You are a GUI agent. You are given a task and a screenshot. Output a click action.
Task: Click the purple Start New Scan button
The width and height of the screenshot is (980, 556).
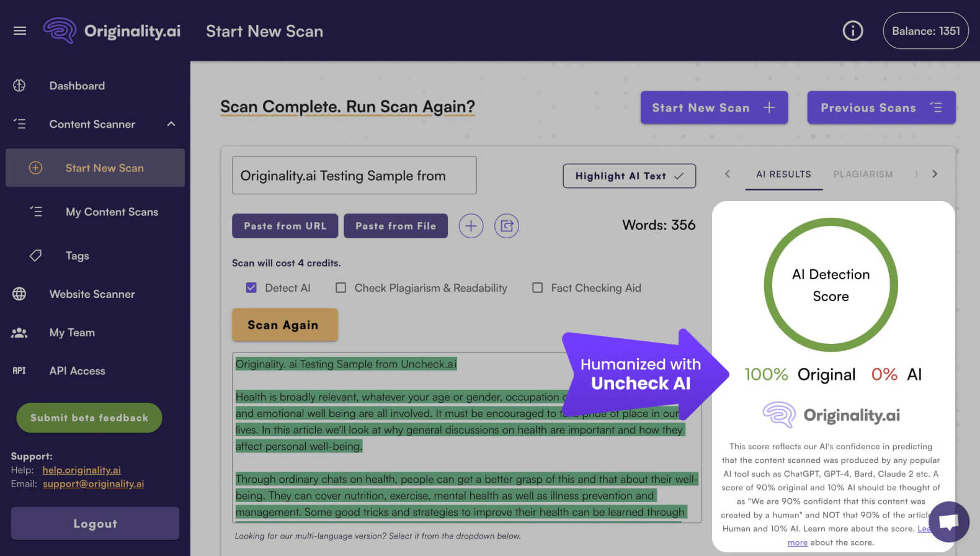pos(714,107)
